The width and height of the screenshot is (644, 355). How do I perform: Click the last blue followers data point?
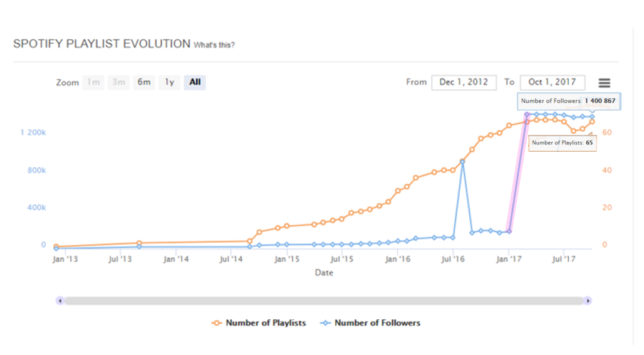click(592, 117)
